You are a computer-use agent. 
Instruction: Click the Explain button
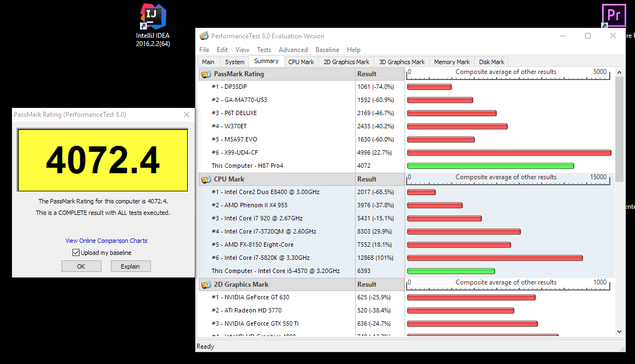[x=131, y=266]
